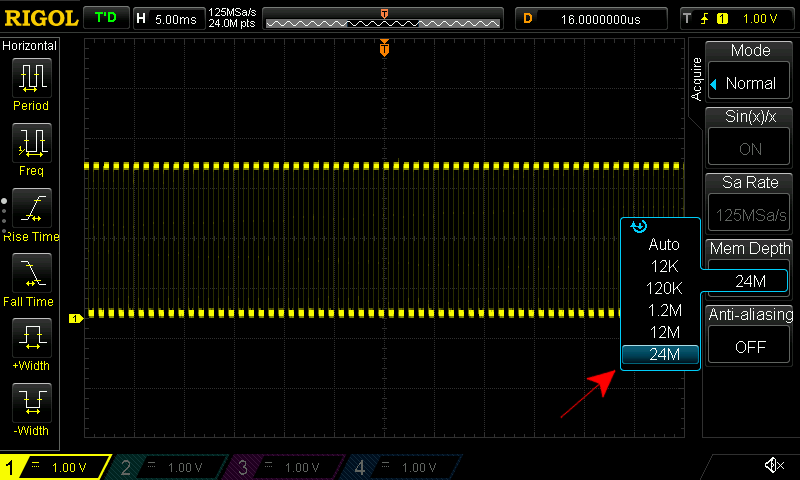Enable channel 3 at 1.00 V

click(286, 467)
